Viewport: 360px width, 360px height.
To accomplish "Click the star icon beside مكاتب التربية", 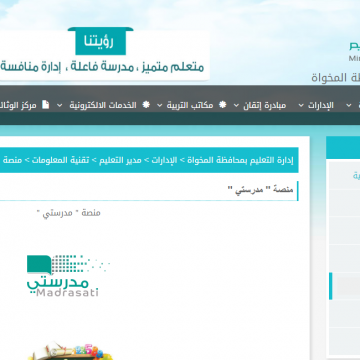I will coord(222,105).
